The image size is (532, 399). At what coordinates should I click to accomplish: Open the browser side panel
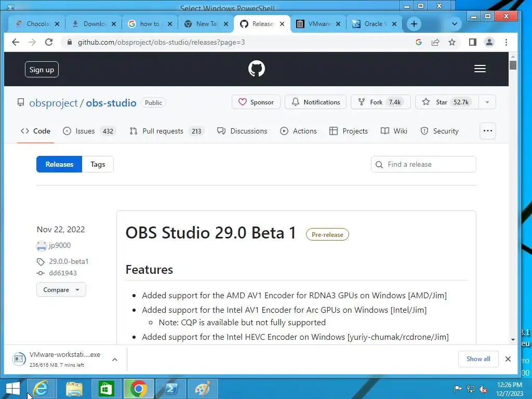coord(473,42)
